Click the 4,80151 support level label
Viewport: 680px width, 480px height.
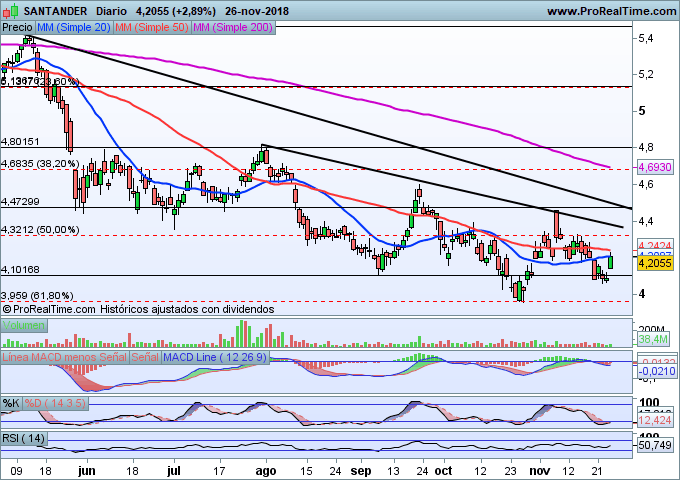[20, 141]
